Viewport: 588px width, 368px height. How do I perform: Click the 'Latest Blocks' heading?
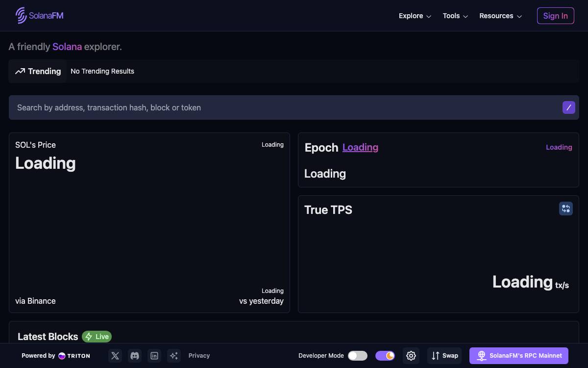click(x=48, y=337)
